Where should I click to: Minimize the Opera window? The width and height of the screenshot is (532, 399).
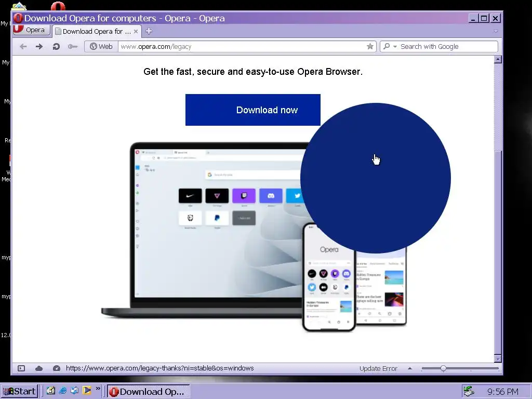(x=473, y=18)
